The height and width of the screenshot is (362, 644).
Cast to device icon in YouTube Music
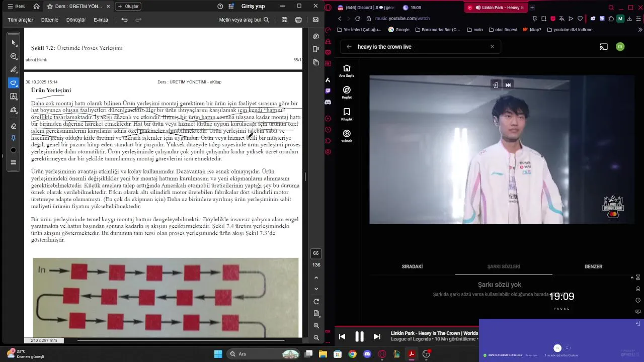[x=603, y=47]
